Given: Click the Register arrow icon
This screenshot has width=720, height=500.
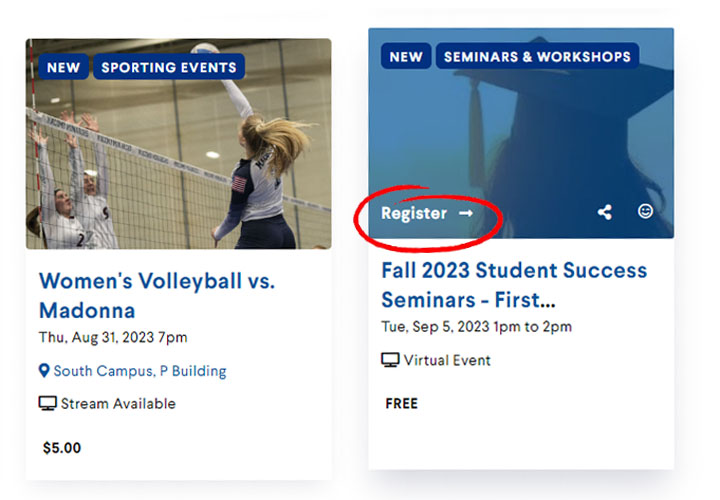Looking at the screenshot, I should (466, 213).
